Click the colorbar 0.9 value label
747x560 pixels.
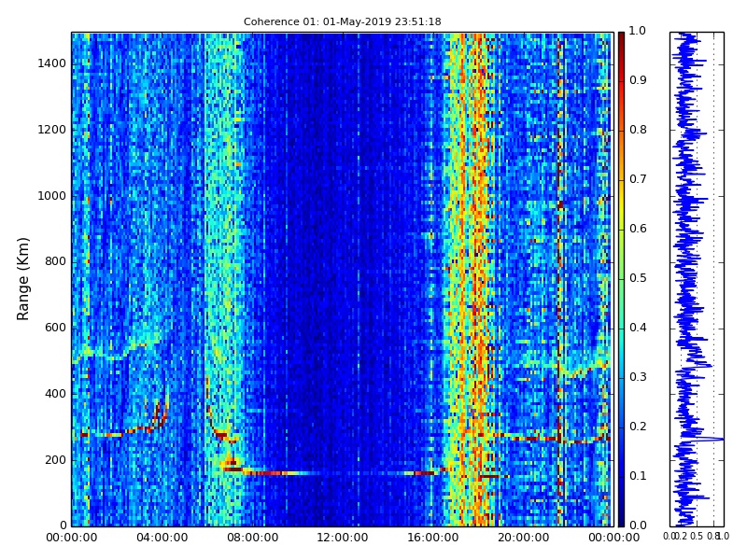(x=638, y=80)
